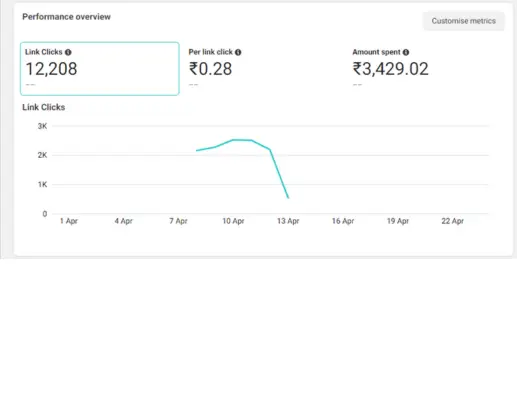This screenshot has width=517, height=413.
Task: Click the 19 Apr axis label
Action: point(398,221)
